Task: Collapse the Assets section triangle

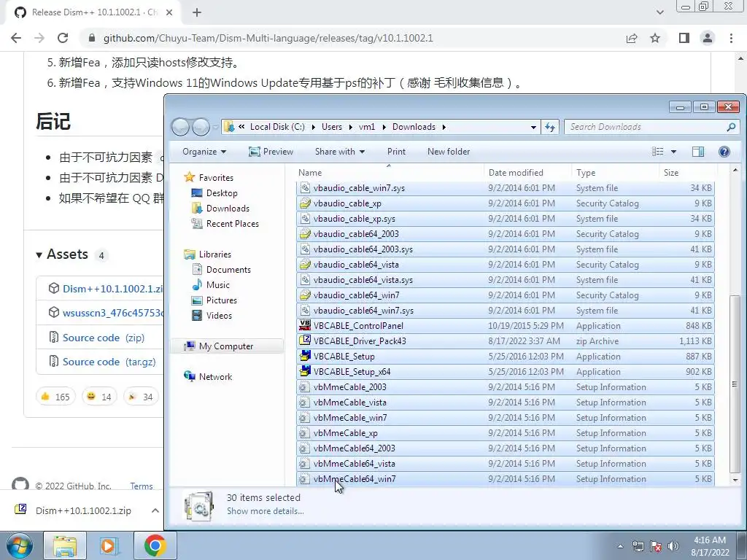Action: pos(39,254)
